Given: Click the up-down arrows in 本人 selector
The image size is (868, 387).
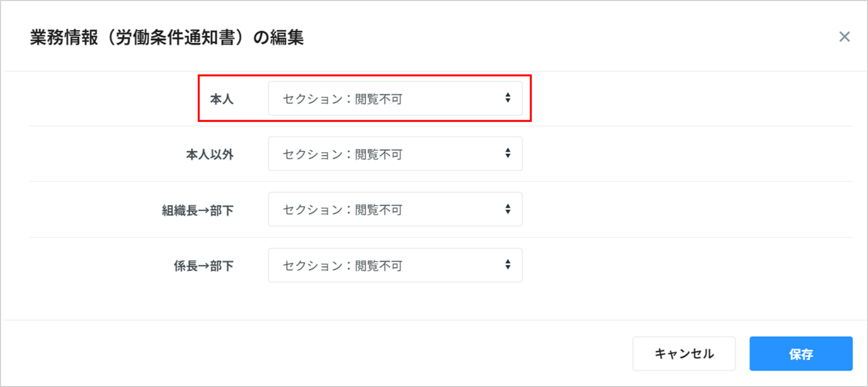Looking at the screenshot, I should click(x=508, y=98).
